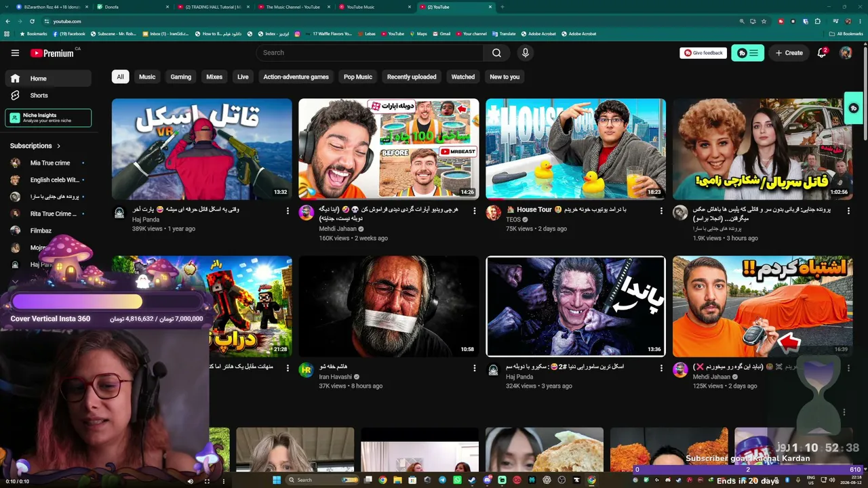Open options for the Iran Havashi video

pos(475,368)
